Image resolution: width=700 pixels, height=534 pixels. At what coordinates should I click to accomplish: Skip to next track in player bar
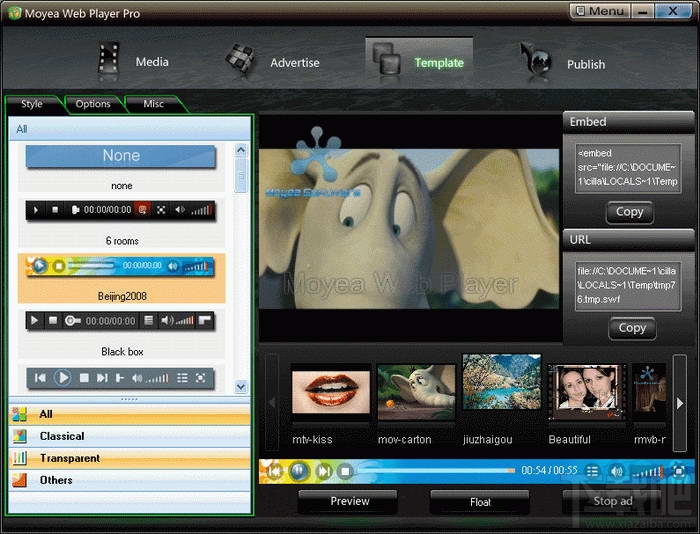(x=323, y=471)
